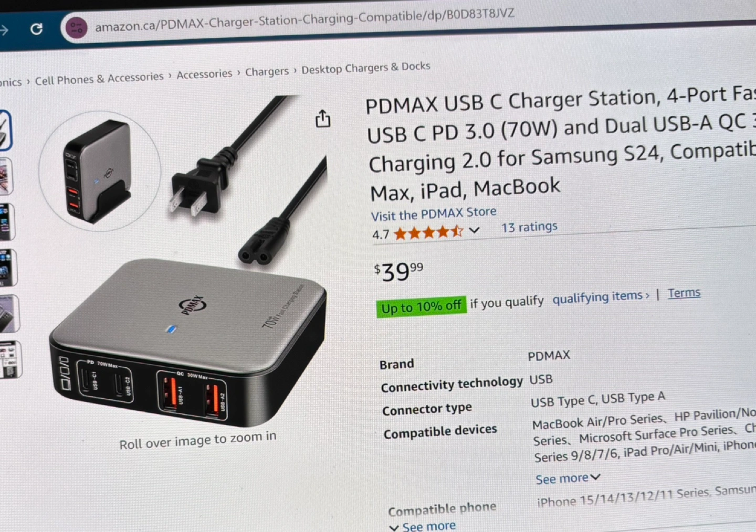This screenshot has width=756, height=532.
Task: Click the share icon above product image
Action: pyautogui.click(x=322, y=119)
